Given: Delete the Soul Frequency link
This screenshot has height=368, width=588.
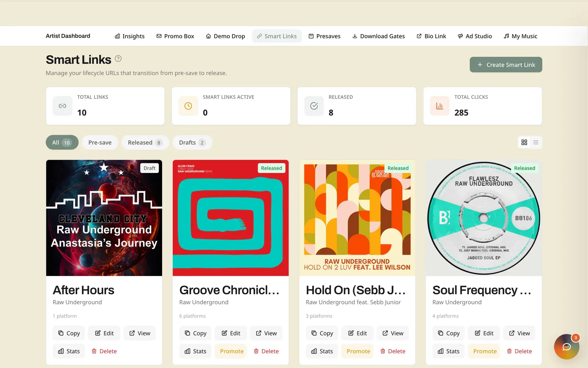Looking at the screenshot, I should click(x=519, y=351).
